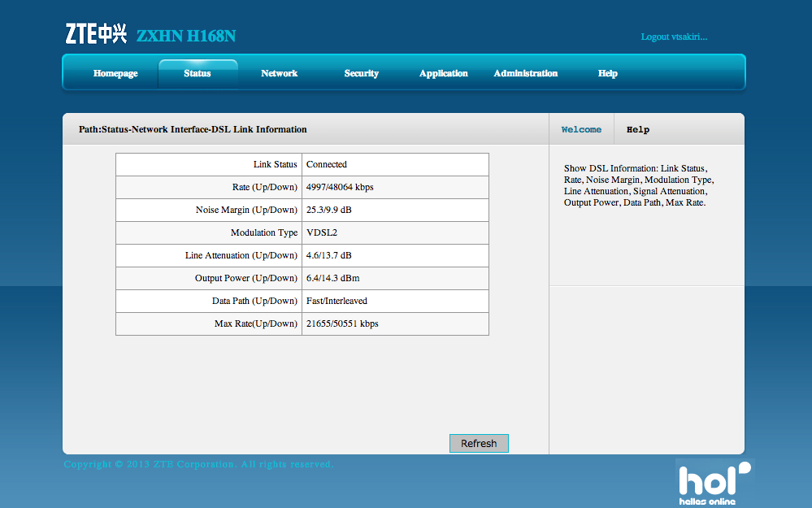Click the Noise Margin value 25.3/9.9 dB
This screenshot has width=812, height=508.
(x=329, y=210)
